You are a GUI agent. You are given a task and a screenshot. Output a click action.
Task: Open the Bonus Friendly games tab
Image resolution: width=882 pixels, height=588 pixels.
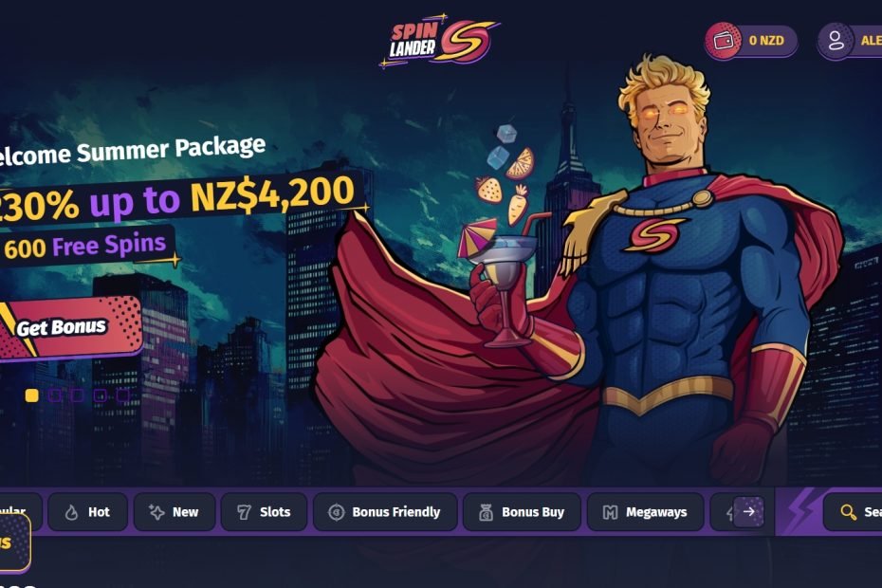(x=385, y=512)
